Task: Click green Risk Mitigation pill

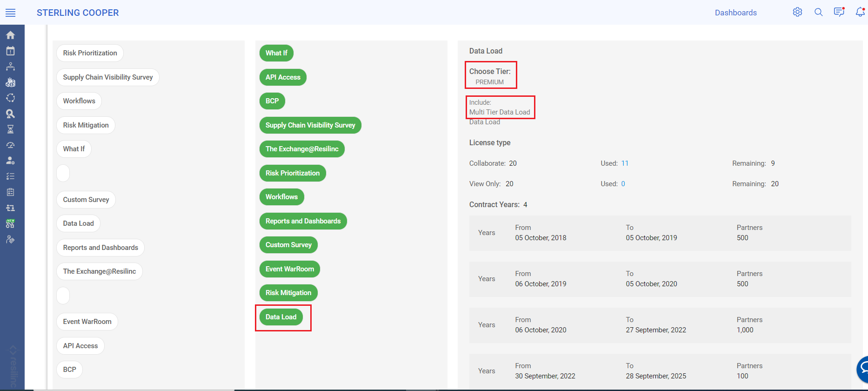Action: pos(288,293)
